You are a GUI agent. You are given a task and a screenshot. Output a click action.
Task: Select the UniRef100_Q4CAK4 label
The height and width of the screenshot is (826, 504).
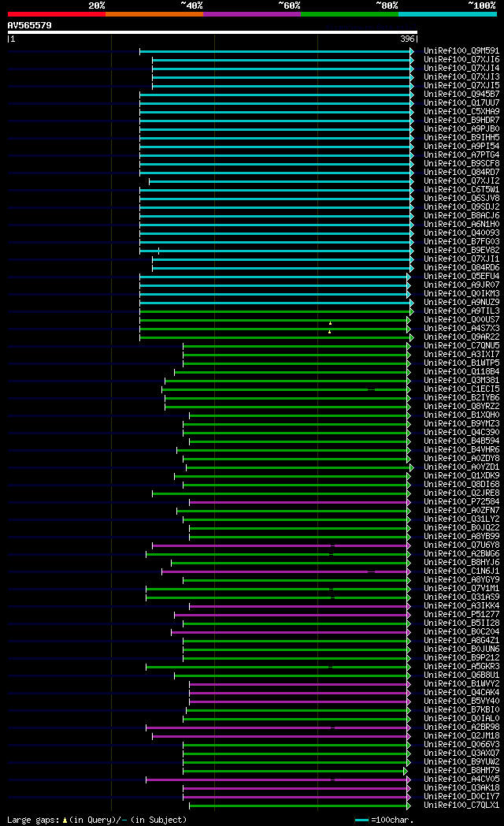pos(461,693)
